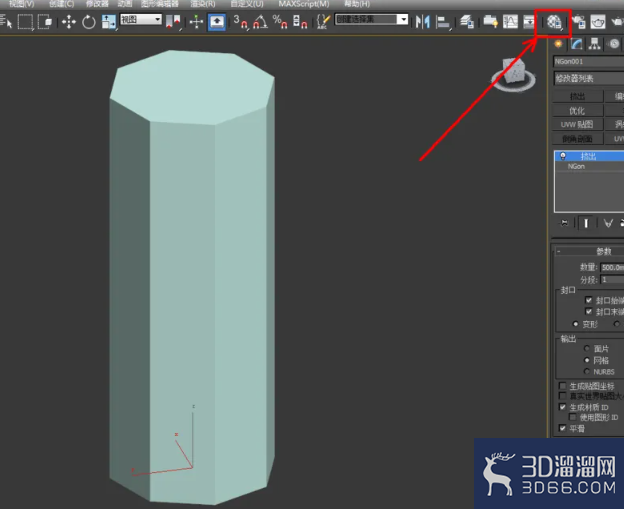Open the 视图 reference coordinate dropdown

click(141, 19)
